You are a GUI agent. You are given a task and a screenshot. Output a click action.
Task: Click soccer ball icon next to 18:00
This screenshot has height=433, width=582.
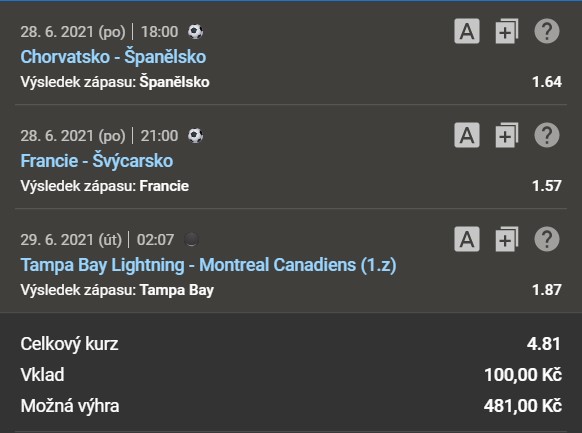[195, 32]
